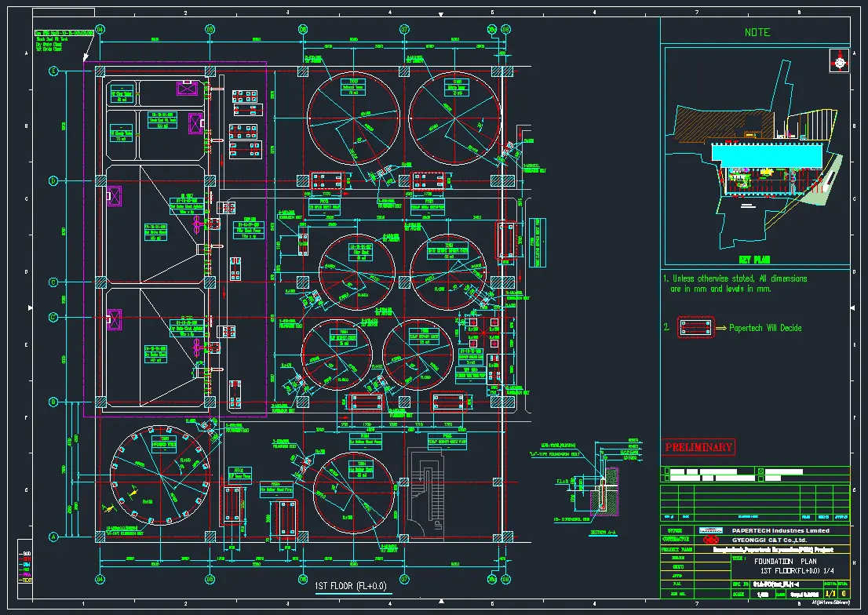Click grid bubble 04 at top
Image resolution: width=868 pixels, height=615 pixels.
(100, 29)
